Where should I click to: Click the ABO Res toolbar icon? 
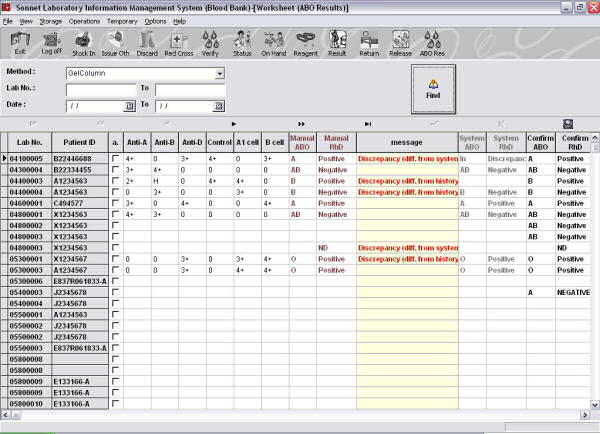(432, 43)
